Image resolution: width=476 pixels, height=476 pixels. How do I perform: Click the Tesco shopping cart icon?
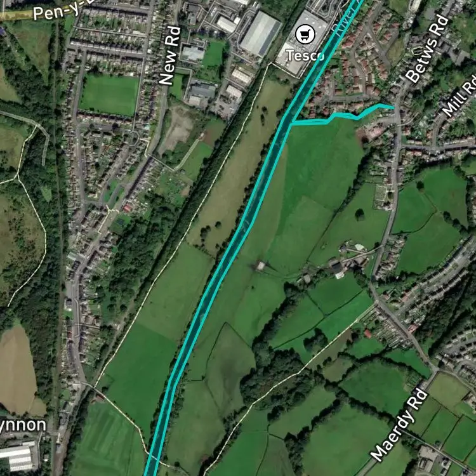coord(305,35)
